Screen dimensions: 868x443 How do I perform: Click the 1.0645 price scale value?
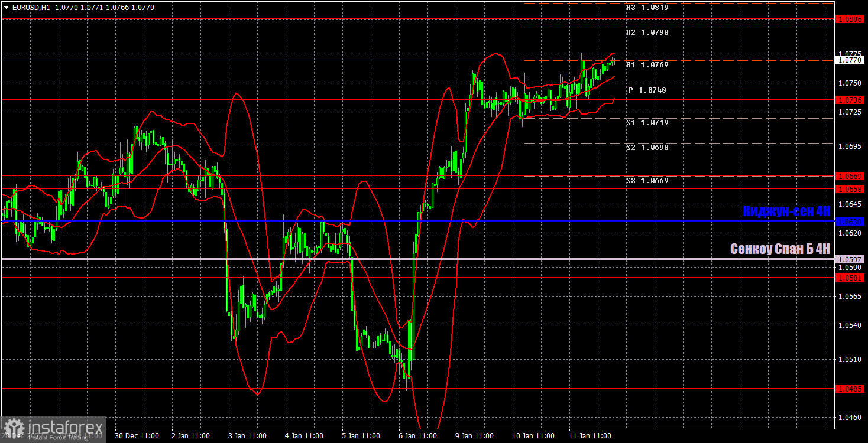(x=851, y=204)
